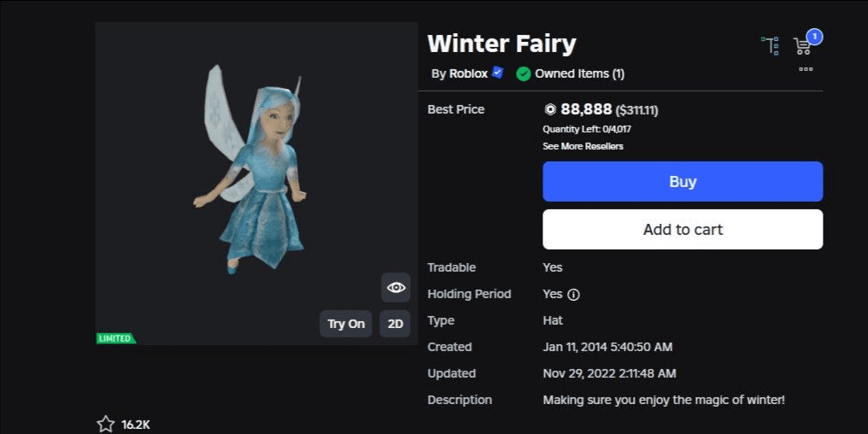Screen dimensions: 868x434
Task: Click the 16.2K favorites count
Action: pyautogui.click(x=136, y=425)
